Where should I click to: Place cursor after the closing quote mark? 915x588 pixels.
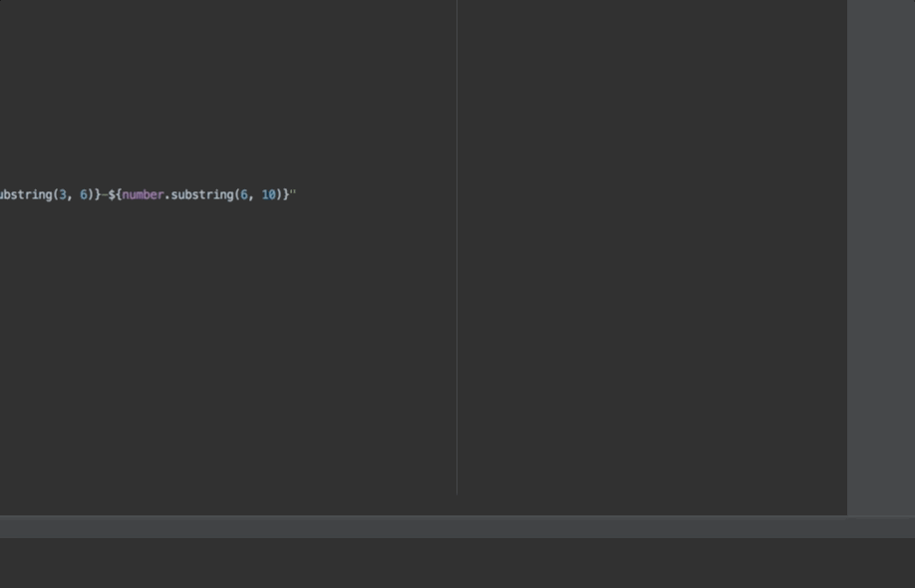click(x=297, y=194)
